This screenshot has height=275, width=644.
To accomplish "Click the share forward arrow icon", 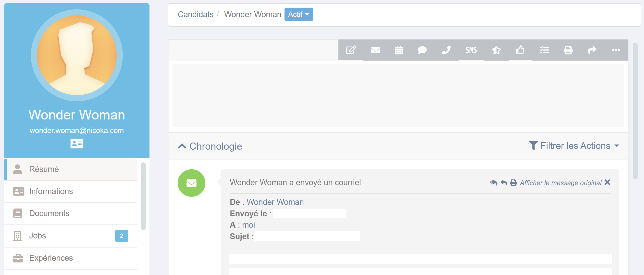I will [592, 50].
